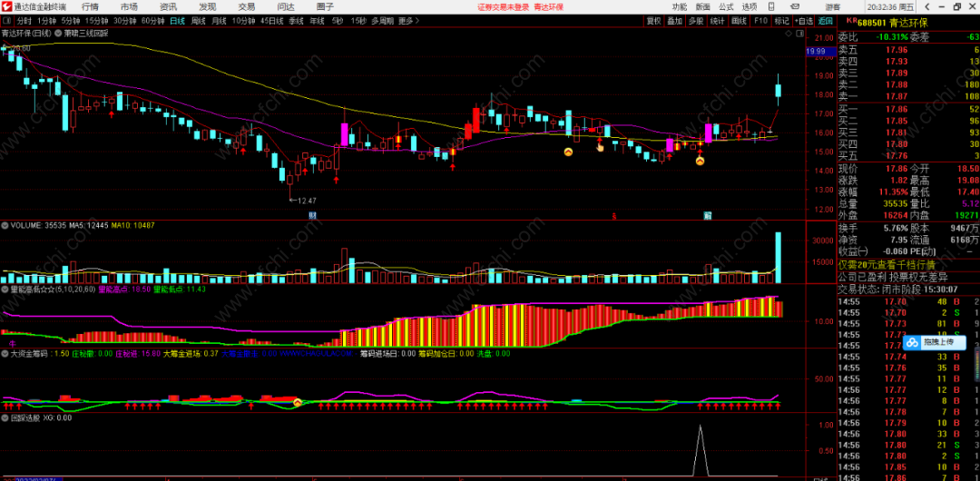The width and height of the screenshot is (980, 481).
Task: Switch to the 60分钟 period tab
Action: click(x=153, y=21)
